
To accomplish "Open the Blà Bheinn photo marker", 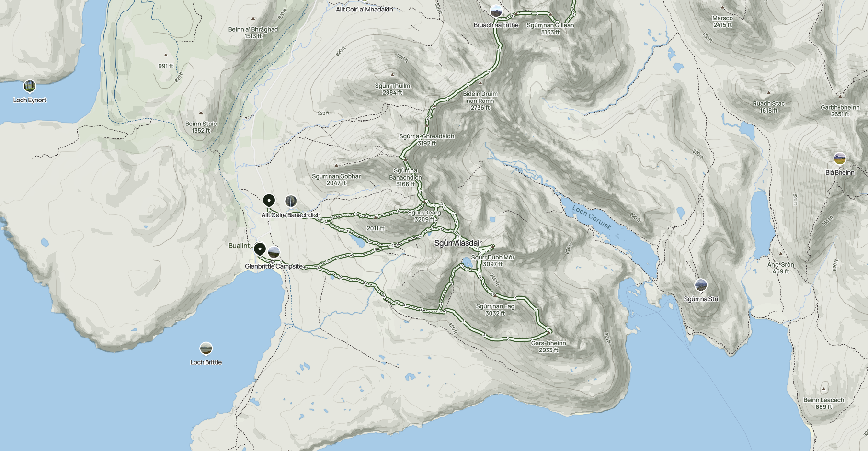I will pos(840,158).
